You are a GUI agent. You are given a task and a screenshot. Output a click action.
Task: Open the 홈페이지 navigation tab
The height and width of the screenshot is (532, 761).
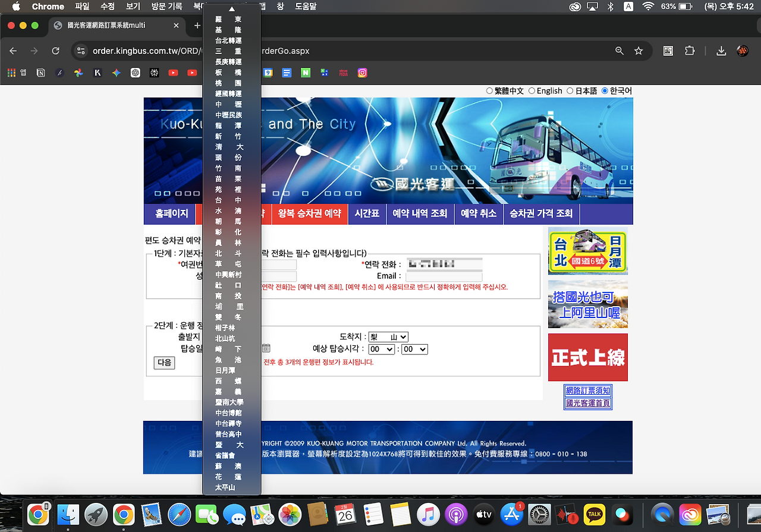171,214
